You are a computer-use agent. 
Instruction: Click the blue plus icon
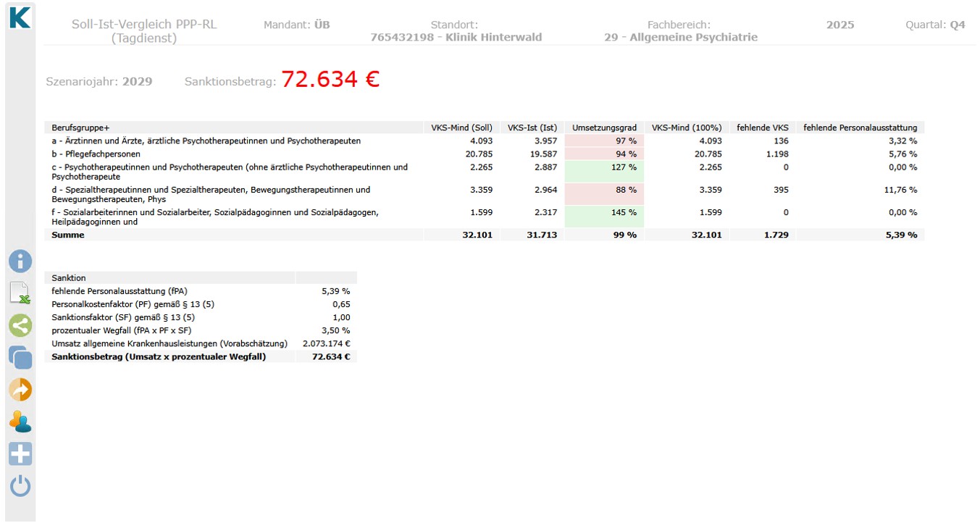(x=20, y=454)
